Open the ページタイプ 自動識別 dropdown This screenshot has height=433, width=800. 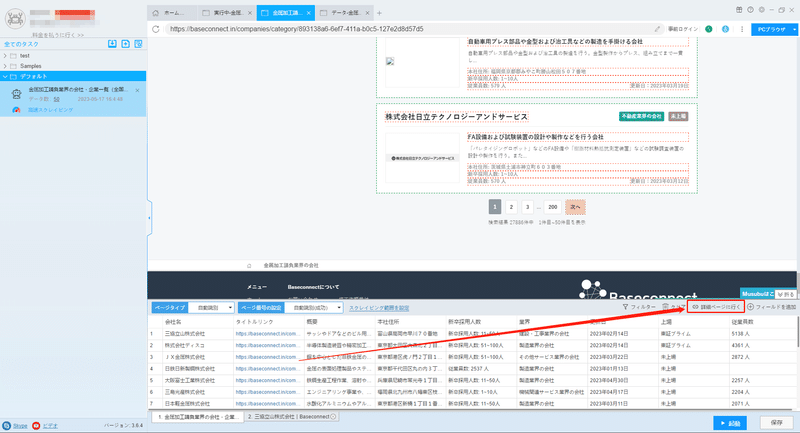coord(211,308)
